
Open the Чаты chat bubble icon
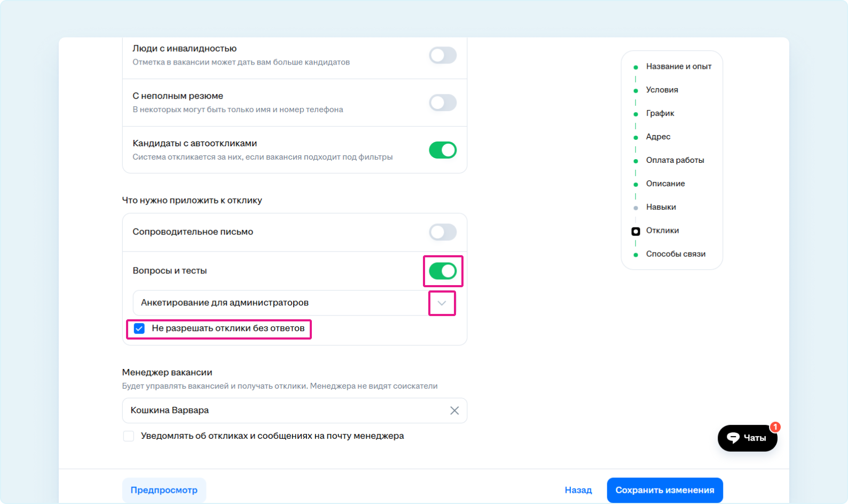pyautogui.click(x=734, y=438)
